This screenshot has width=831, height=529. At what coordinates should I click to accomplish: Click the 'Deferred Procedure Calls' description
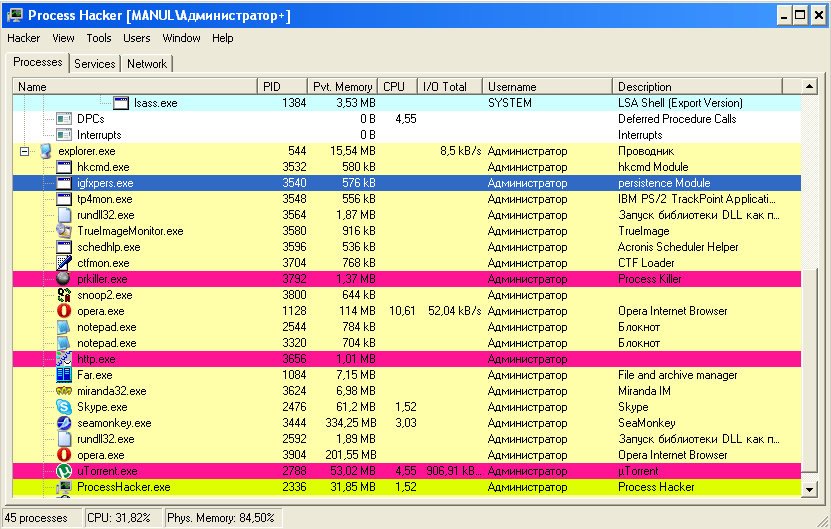pos(677,119)
